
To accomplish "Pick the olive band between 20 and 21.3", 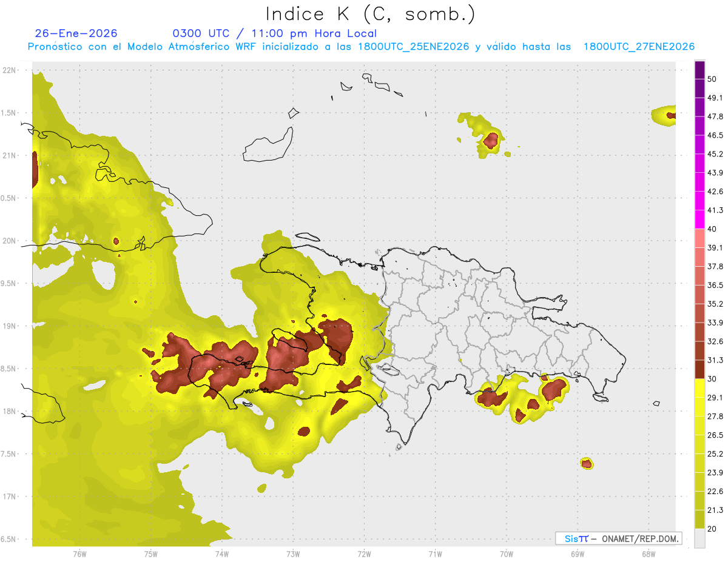I will pyautogui.click(x=699, y=520).
